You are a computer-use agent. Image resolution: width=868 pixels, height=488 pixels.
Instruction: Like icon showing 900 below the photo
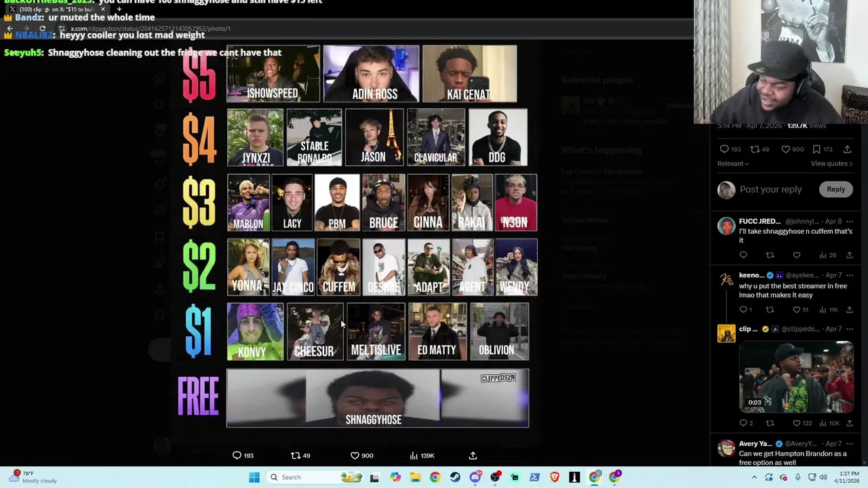pyautogui.click(x=355, y=455)
